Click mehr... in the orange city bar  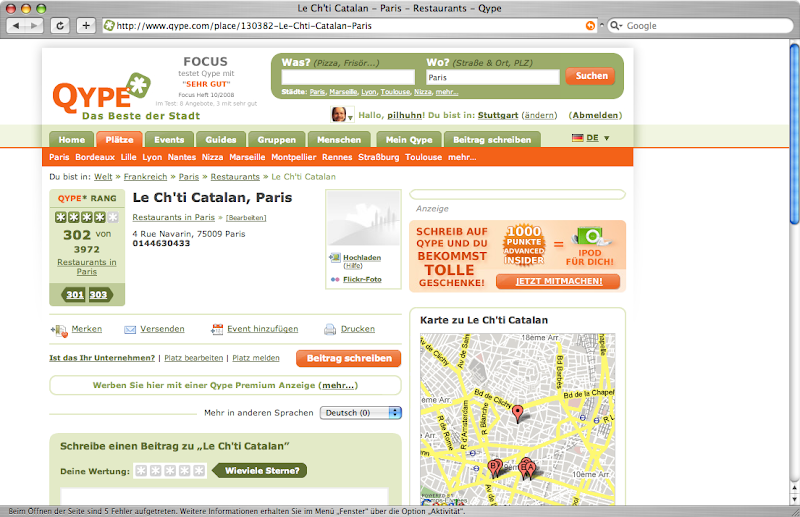(x=462, y=157)
